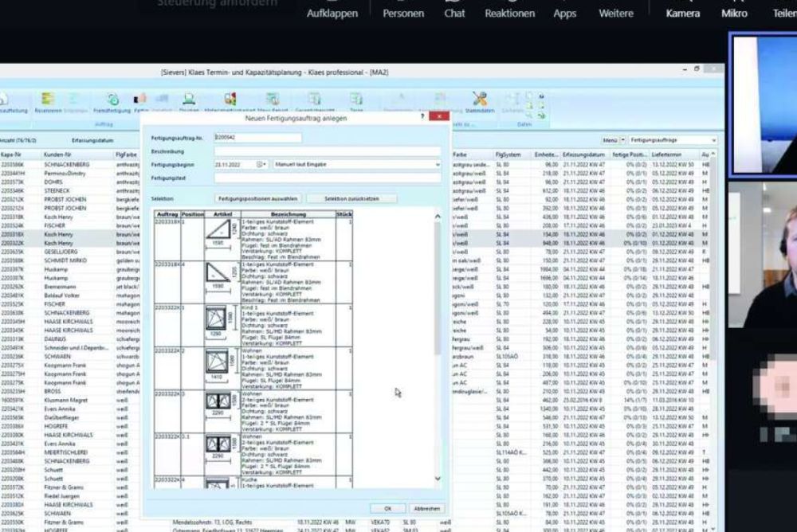Click the 'Fertigungspositionen auswählen' button

point(257,198)
